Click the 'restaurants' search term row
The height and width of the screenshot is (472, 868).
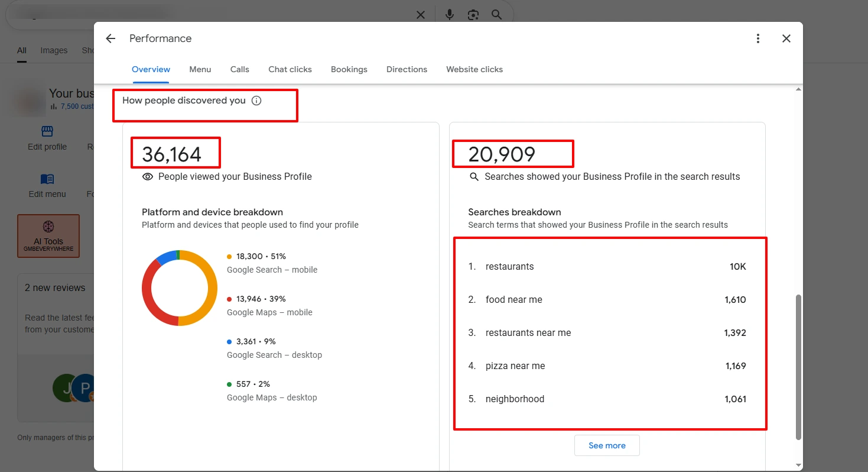(607, 267)
